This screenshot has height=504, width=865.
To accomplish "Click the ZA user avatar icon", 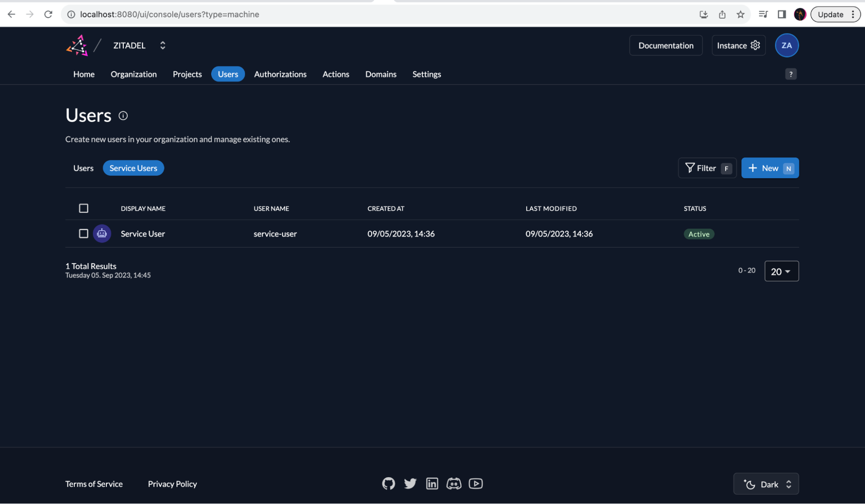I will (787, 45).
